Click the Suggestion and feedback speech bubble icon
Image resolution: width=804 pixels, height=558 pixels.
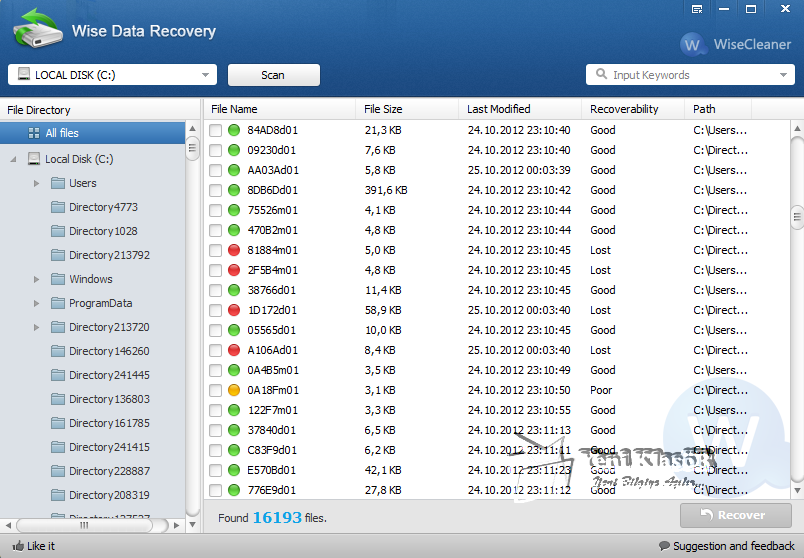tap(664, 546)
